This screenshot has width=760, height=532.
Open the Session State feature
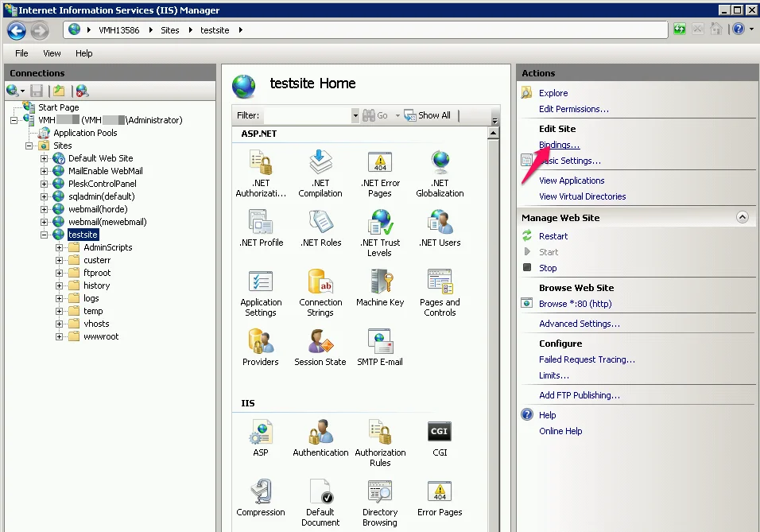click(x=320, y=348)
